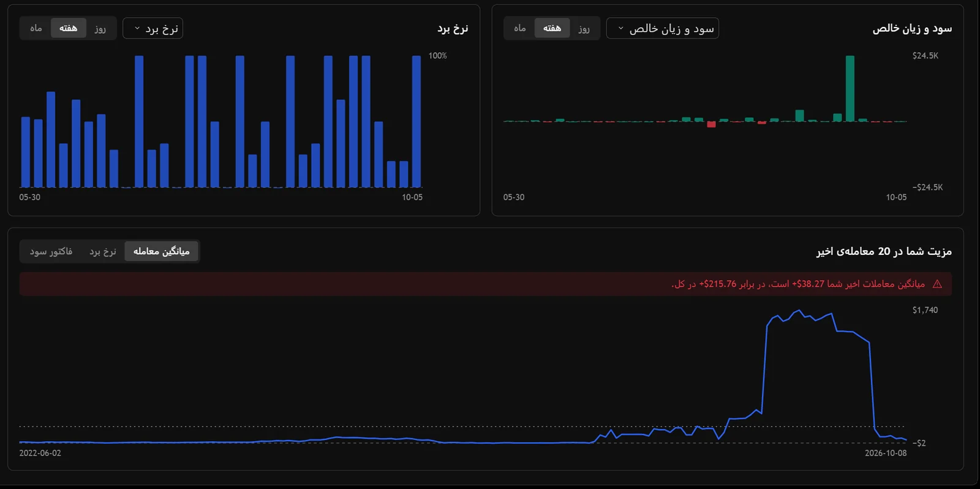The width and height of the screenshot is (980, 489).
Task: Switch the win rate chart to ماه (month)
Action: pyautogui.click(x=36, y=28)
